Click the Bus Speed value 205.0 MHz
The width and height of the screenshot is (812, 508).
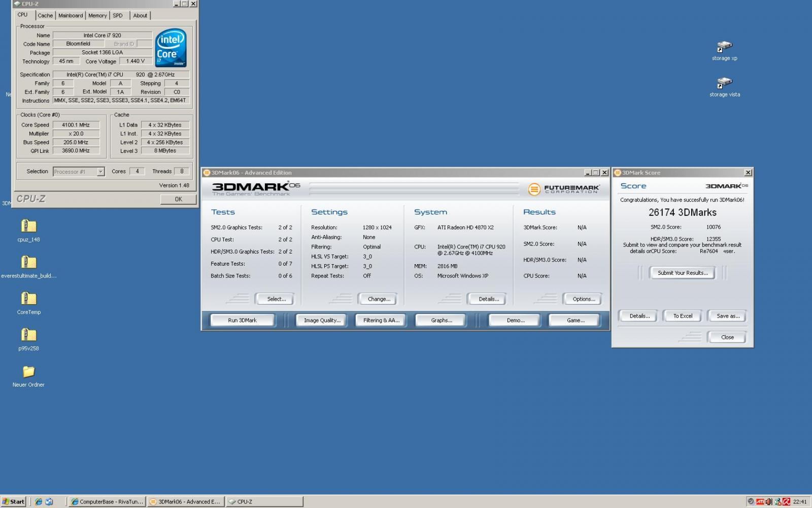(76, 142)
